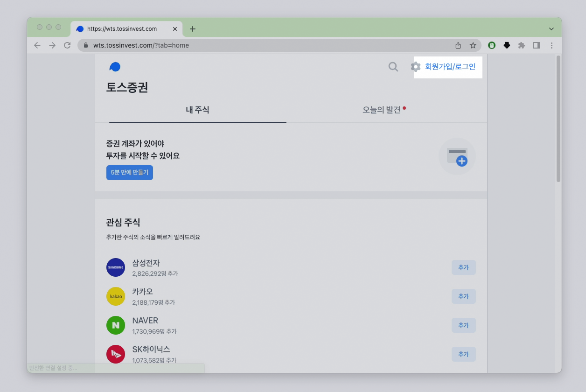Click the SK하이닉스 stock name
The height and width of the screenshot is (392, 586).
151,349
